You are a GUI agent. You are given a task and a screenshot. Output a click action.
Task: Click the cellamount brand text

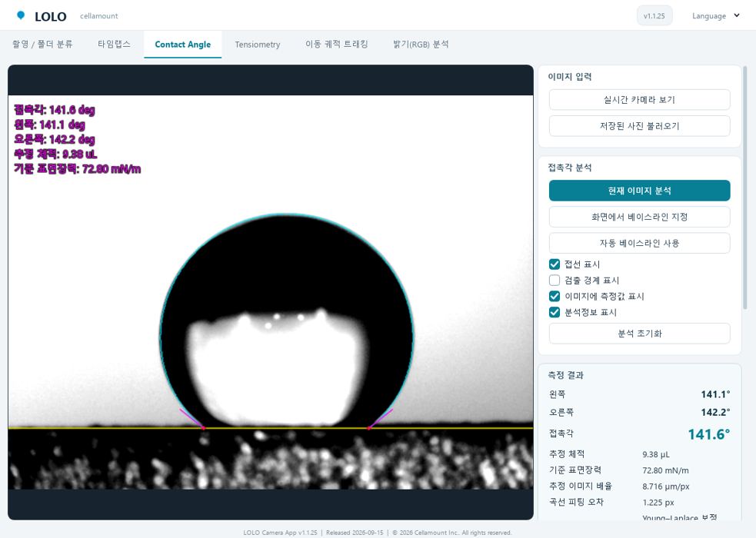click(x=99, y=16)
